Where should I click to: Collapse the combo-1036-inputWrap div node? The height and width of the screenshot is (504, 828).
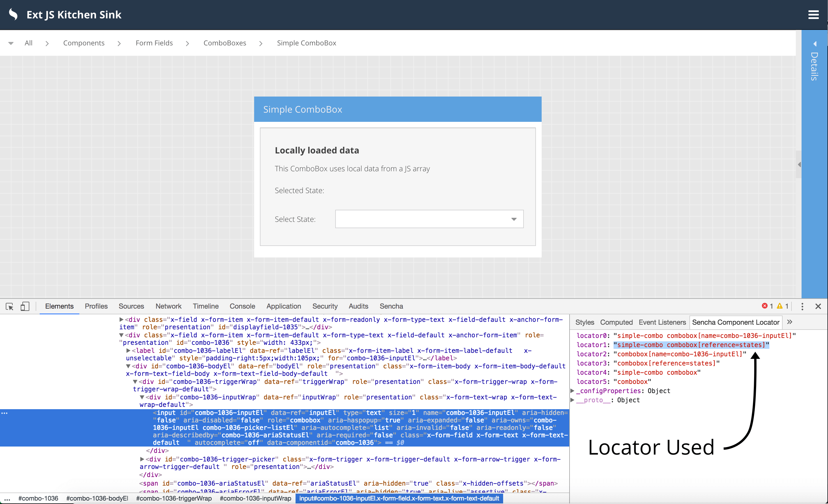coord(142,397)
